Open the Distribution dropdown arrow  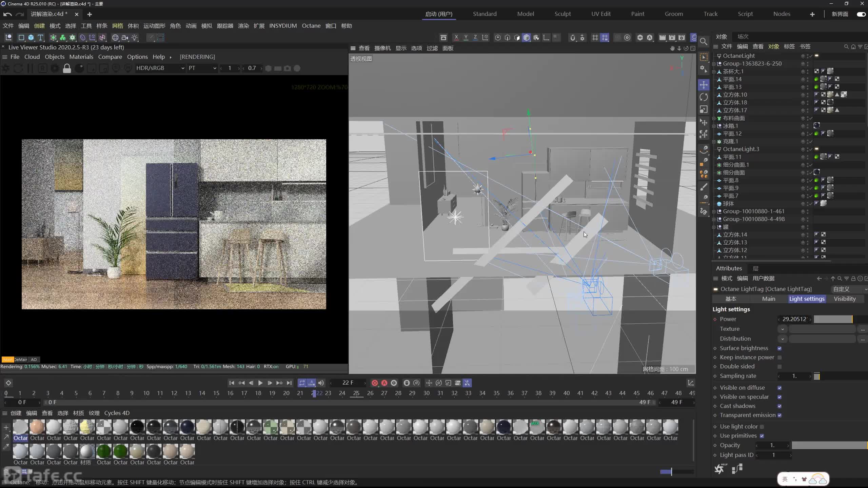point(783,339)
